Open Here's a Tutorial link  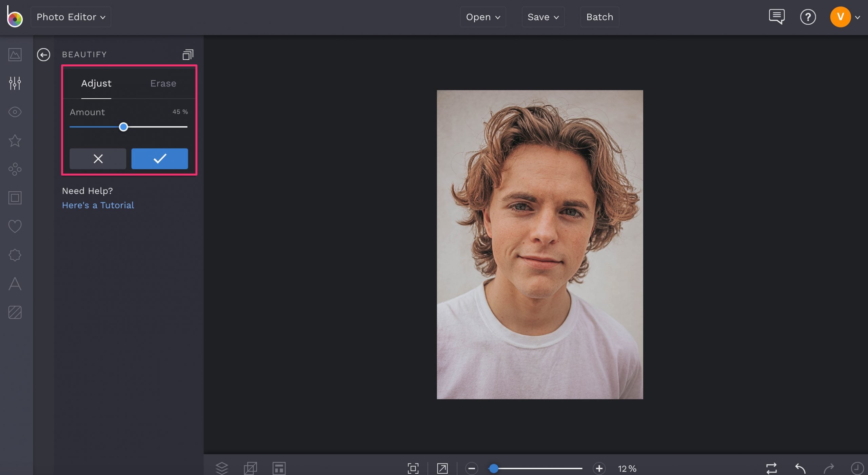(x=98, y=205)
